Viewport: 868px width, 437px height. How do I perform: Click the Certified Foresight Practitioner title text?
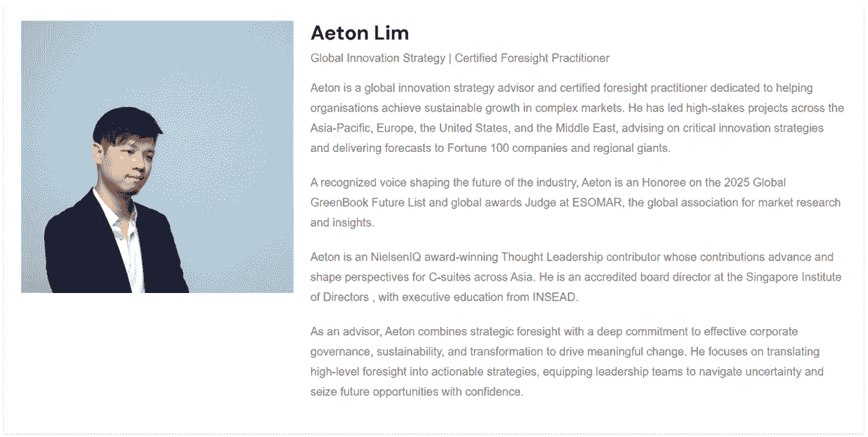pos(532,58)
